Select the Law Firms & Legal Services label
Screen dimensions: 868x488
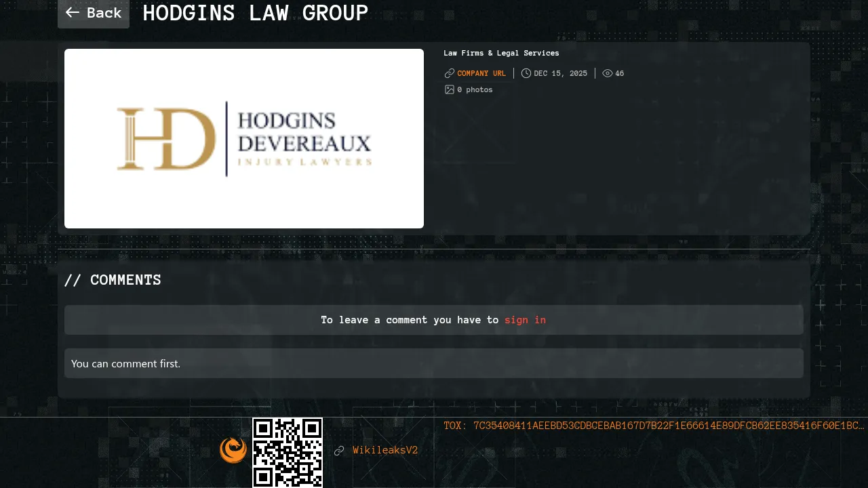coord(501,53)
